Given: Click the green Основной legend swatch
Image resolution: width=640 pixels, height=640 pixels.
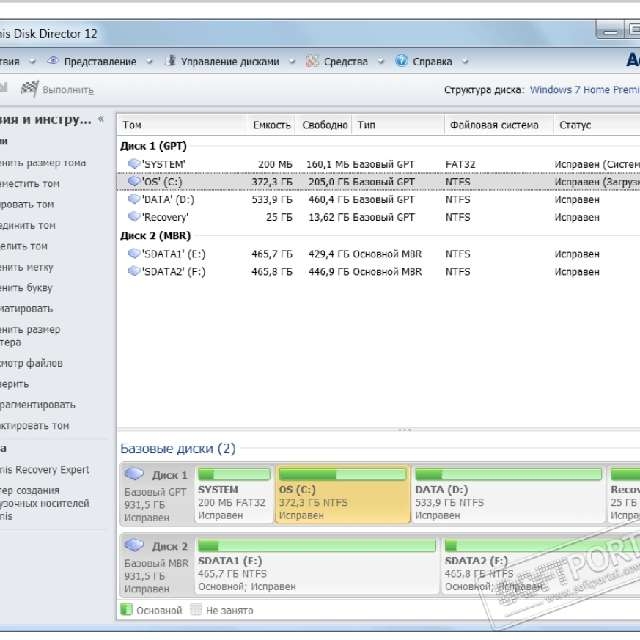Looking at the screenshot, I should click(127, 609).
